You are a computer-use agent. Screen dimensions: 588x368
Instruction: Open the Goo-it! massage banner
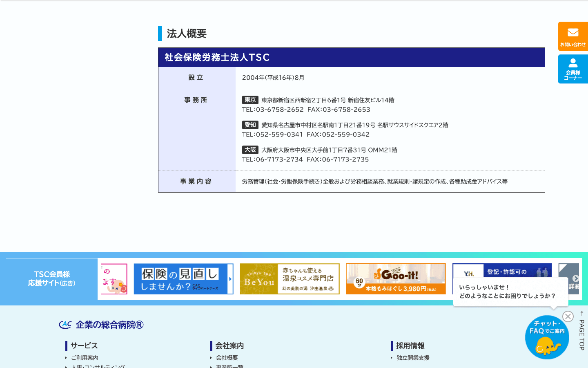coord(396,279)
